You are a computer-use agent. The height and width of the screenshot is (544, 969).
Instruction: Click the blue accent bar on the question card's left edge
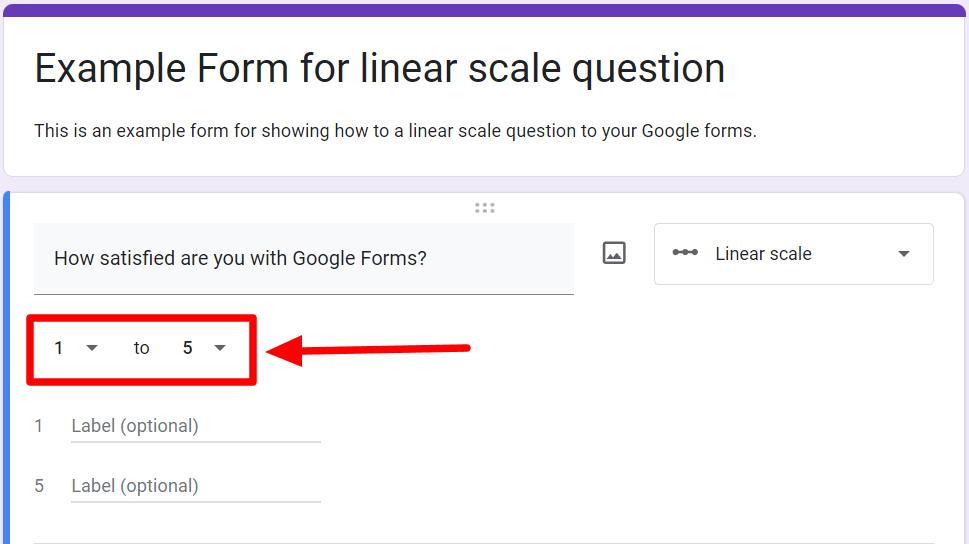pos(6,370)
